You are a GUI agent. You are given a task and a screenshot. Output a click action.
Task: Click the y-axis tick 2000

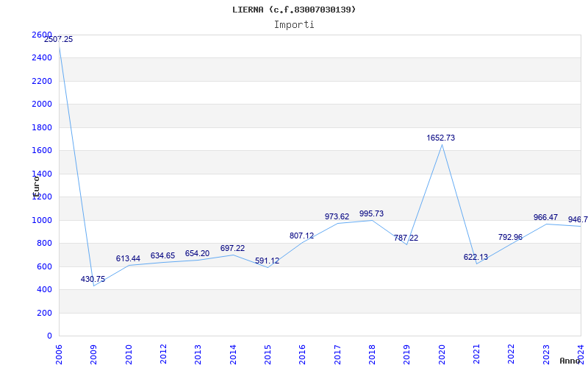tap(42, 104)
